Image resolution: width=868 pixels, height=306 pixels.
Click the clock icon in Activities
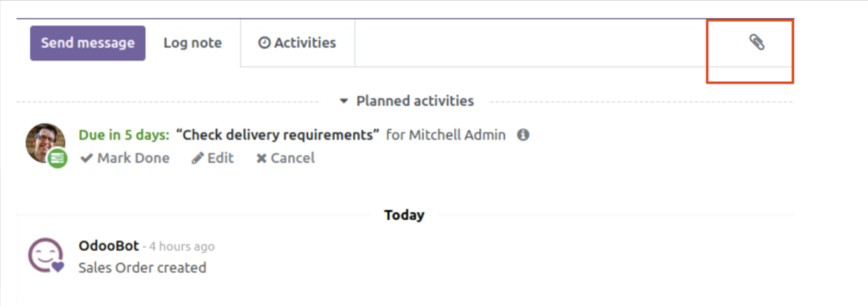click(x=264, y=43)
